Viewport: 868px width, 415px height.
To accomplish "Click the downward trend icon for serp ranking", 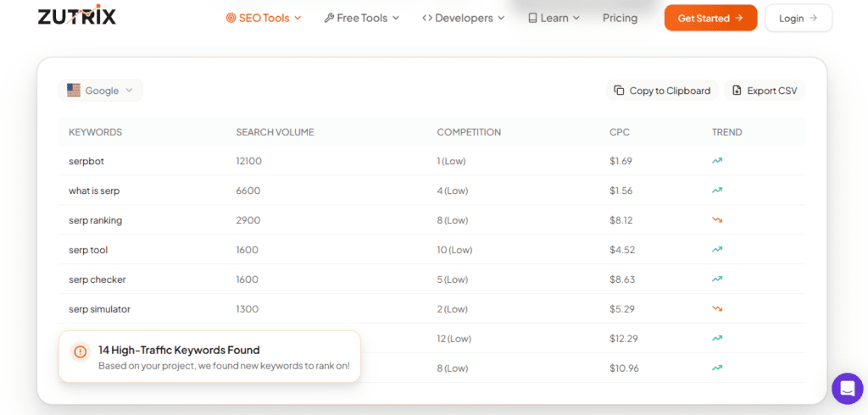I will click(717, 220).
